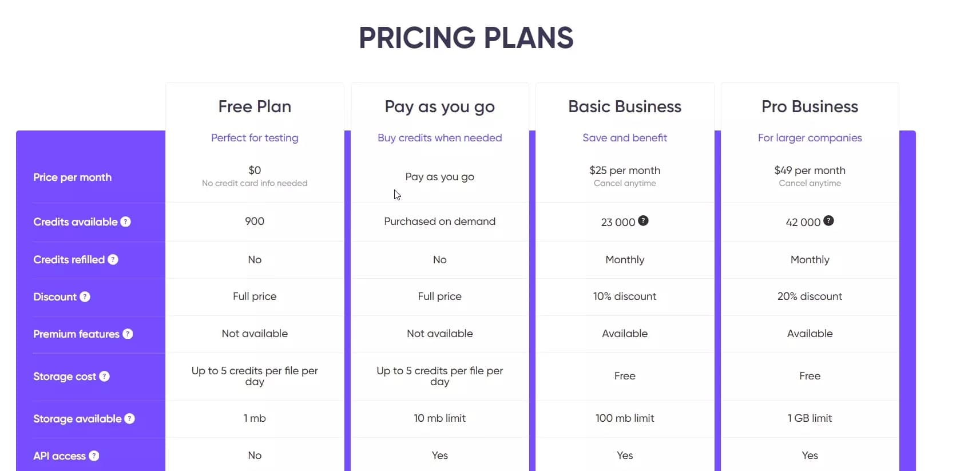The height and width of the screenshot is (471, 980).
Task: Open the tooltip next to 23 000 credits
Action: pyautogui.click(x=644, y=220)
